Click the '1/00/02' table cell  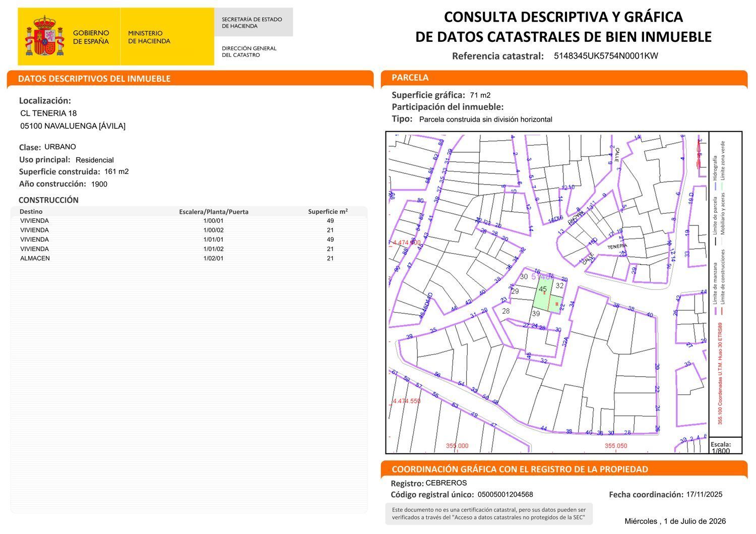click(213, 230)
